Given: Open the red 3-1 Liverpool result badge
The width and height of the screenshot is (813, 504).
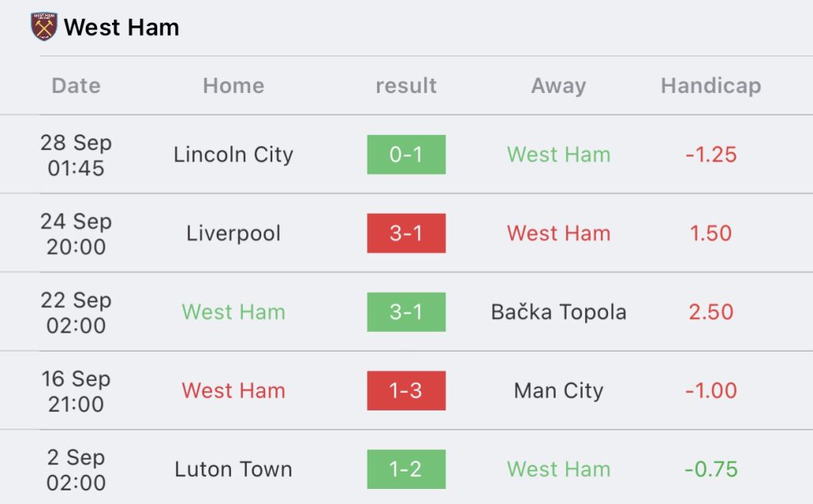Looking at the screenshot, I should (406, 233).
